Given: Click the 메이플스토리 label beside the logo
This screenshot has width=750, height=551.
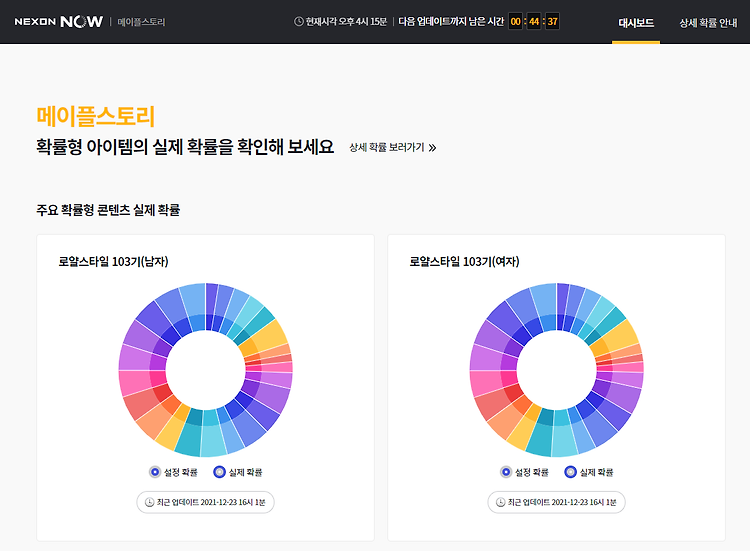Looking at the screenshot, I should (141, 22).
